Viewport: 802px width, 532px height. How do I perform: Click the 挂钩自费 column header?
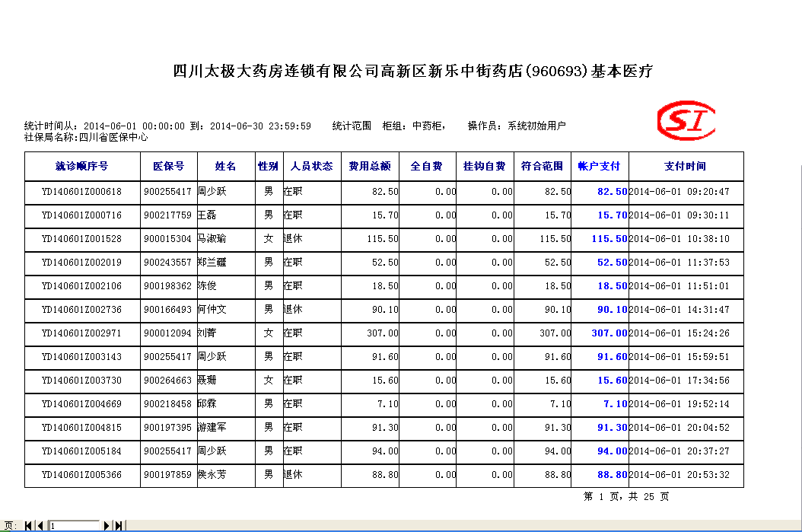click(x=485, y=166)
